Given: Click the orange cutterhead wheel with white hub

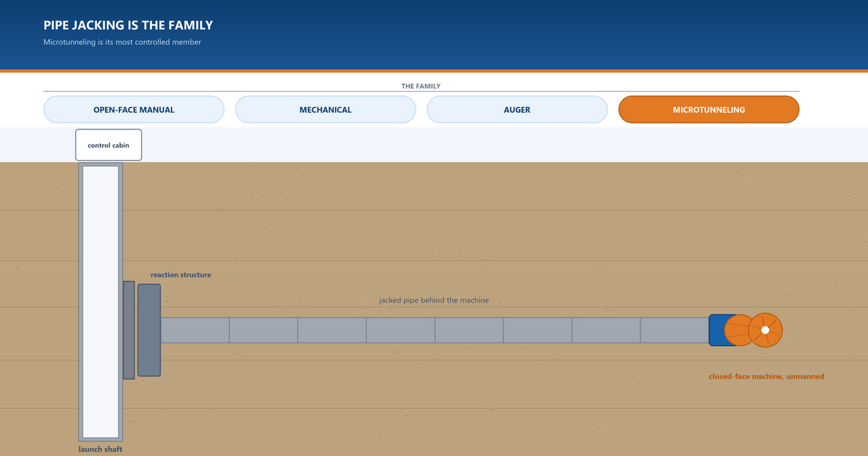Looking at the screenshot, I should tap(765, 330).
